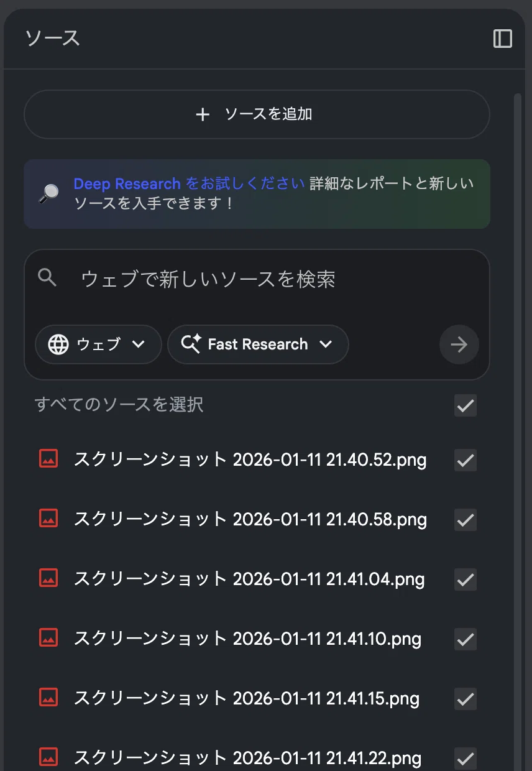
Task: Uncheck the screenshot 21.41.04.png source
Action: click(465, 579)
